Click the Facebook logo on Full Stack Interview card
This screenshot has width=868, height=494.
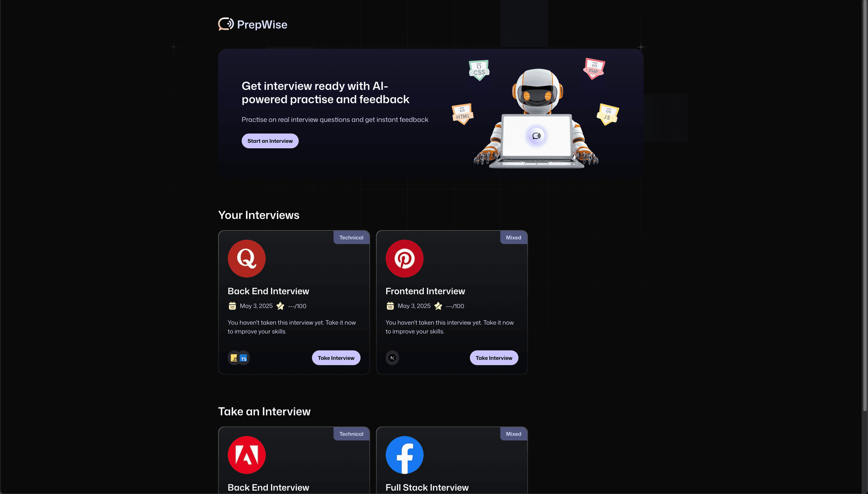pos(404,455)
